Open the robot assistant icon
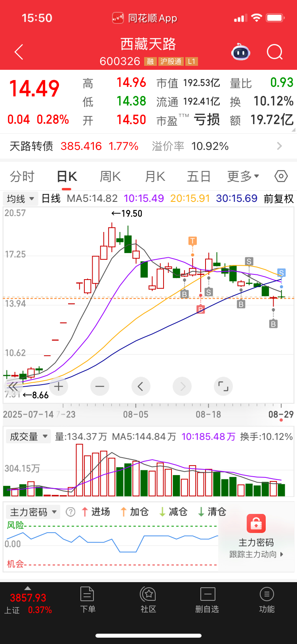 [241, 52]
